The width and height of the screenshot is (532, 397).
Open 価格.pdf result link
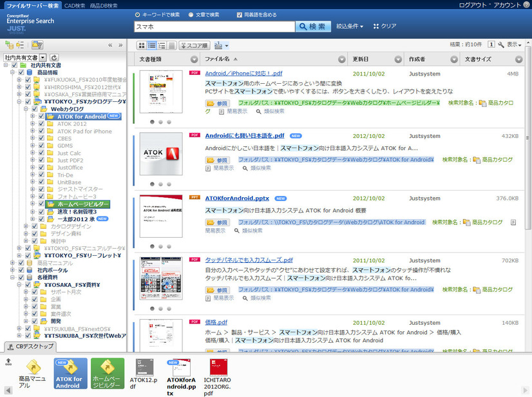coord(216,322)
